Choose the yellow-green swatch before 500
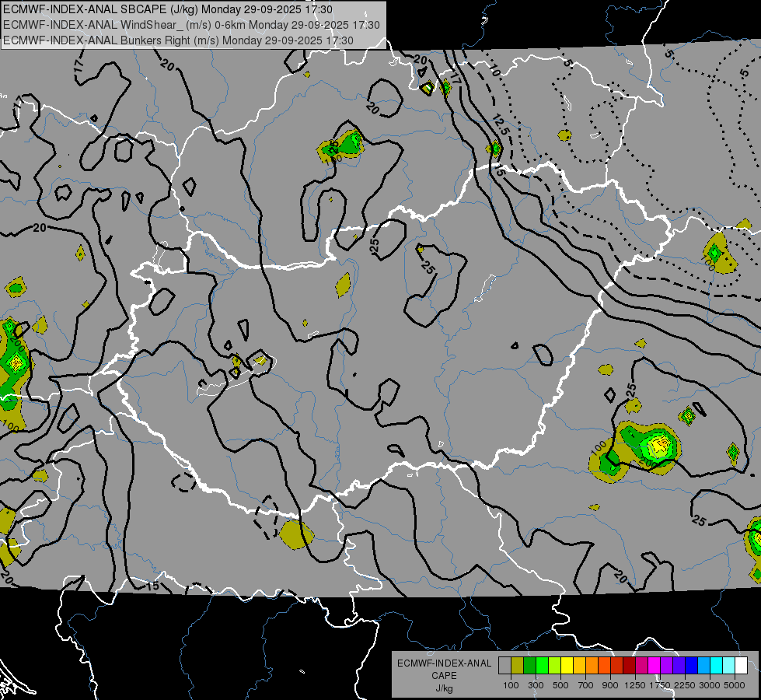The image size is (761, 700). [555, 666]
